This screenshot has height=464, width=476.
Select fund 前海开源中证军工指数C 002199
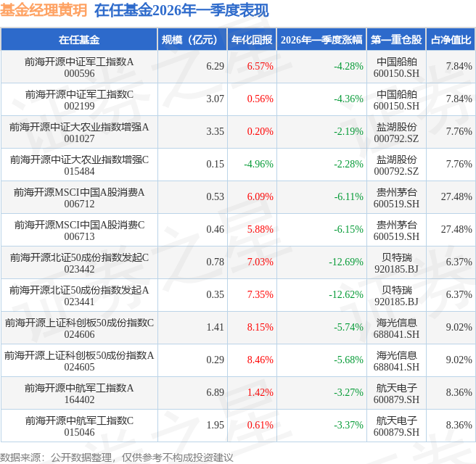tap(79, 100)
